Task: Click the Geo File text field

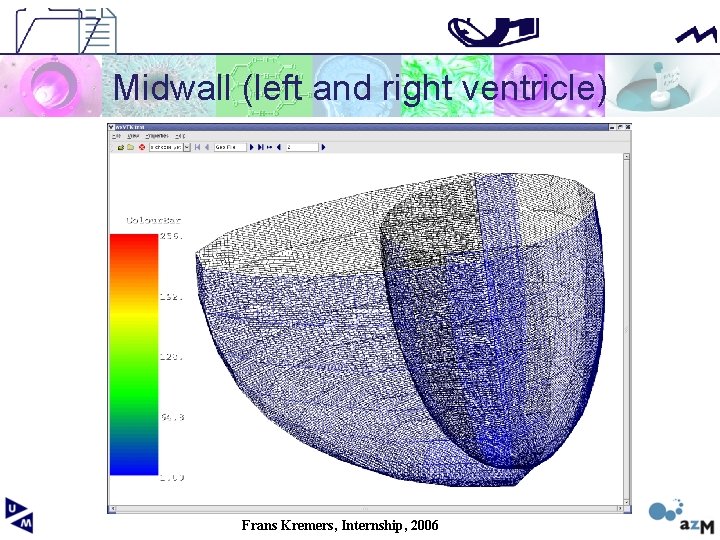Action: coord(230,147)
